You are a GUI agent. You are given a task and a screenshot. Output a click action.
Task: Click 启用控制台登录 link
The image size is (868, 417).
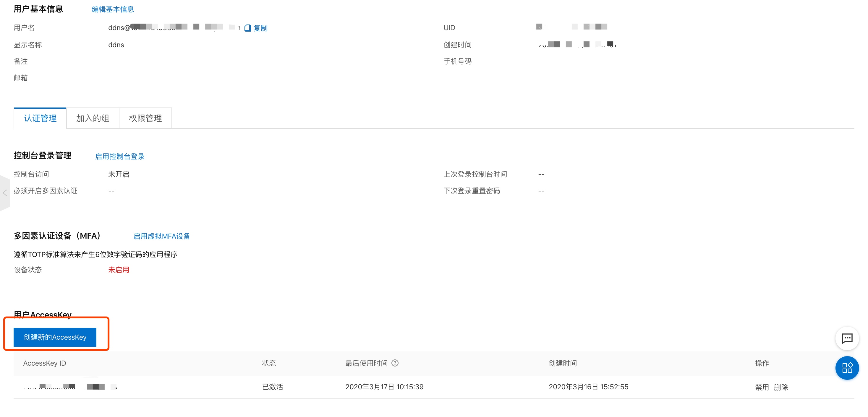click(x=120, y=156)
